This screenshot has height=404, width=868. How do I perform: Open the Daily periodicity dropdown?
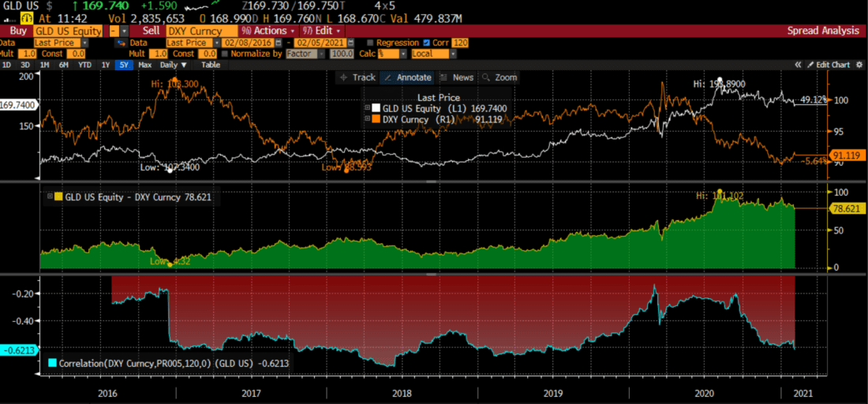click(174, 65)
